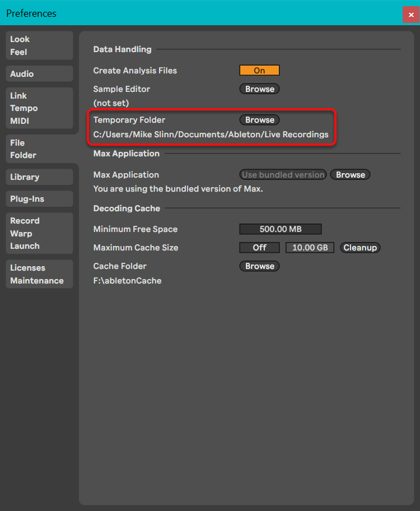Browse for a Sample Editor application
The width and height of the screenshot is (420, 511).
[259, 89]
